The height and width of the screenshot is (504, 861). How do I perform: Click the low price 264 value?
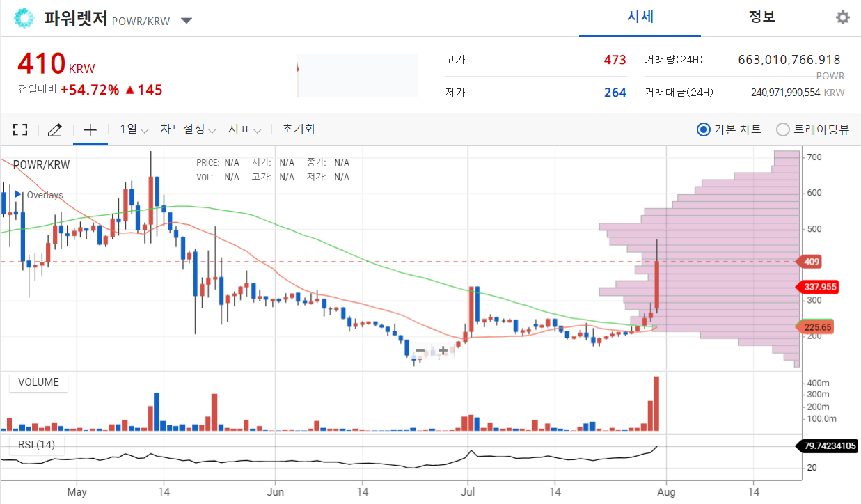pos(615,93)
